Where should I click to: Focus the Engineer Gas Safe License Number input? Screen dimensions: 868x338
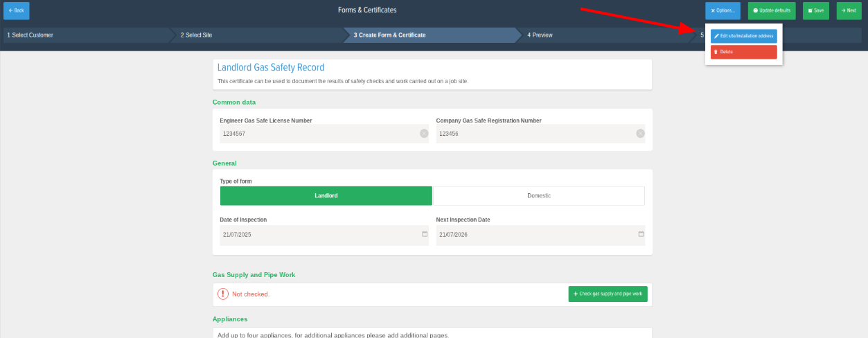tap(319, 134)
